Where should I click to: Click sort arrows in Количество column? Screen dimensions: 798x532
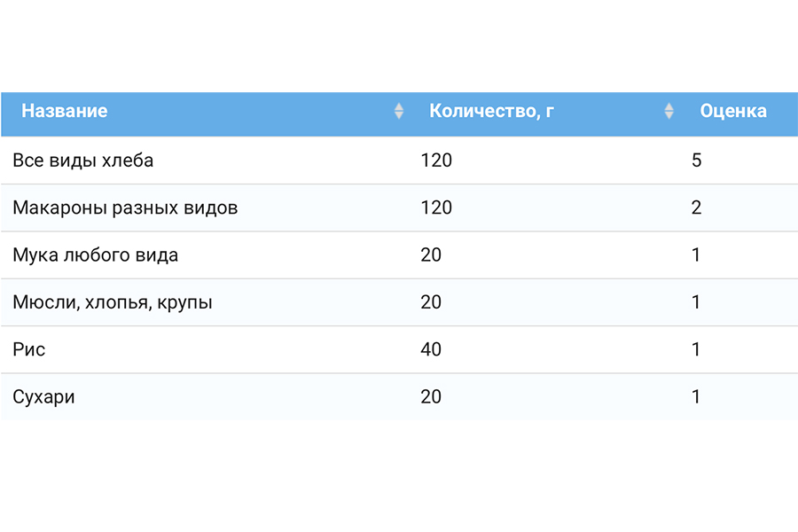click(x=669, y=111)
